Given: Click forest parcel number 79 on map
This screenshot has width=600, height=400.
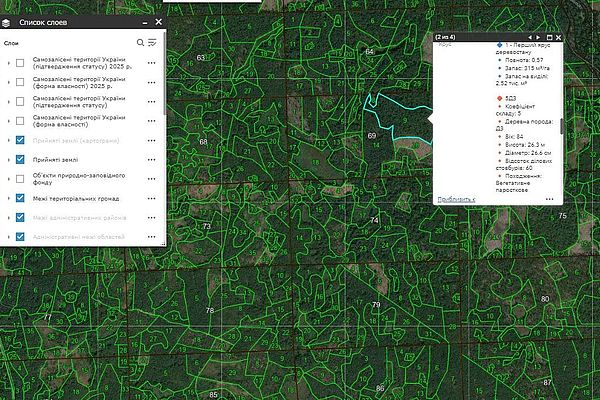Looking at the screenshot, I should 376,304.
